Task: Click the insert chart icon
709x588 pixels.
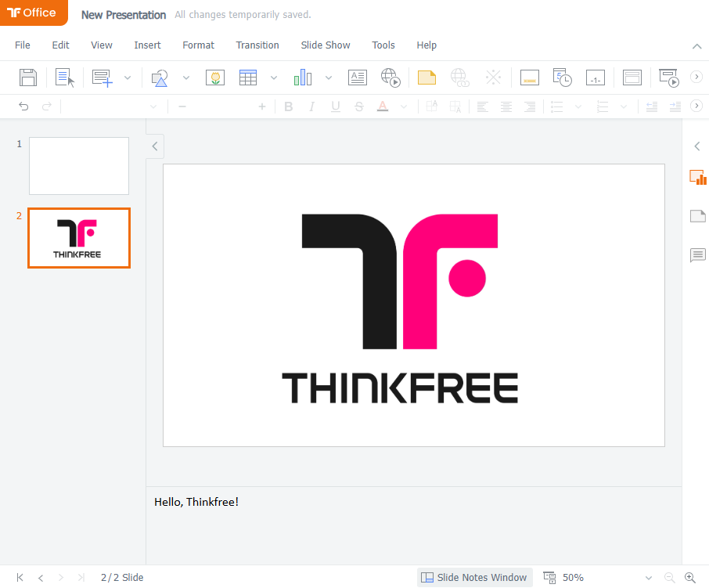Action: (x=303, y=78)
